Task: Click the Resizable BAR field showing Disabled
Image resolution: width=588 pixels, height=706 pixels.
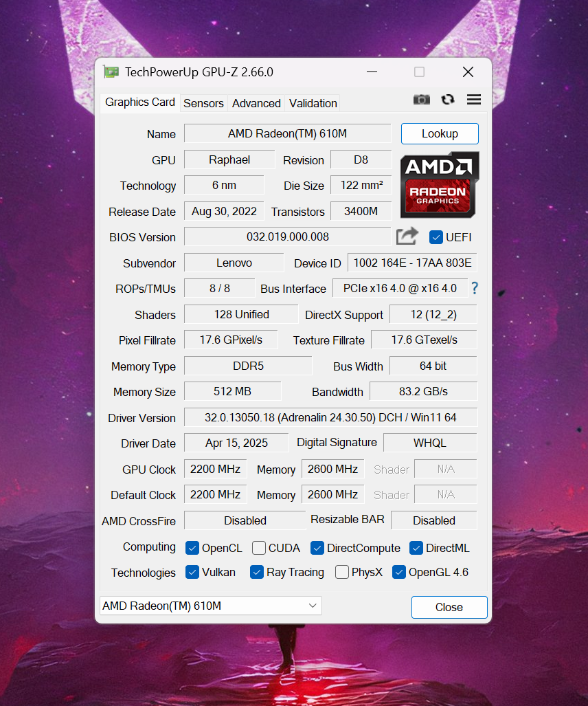Action: (434, 520)
